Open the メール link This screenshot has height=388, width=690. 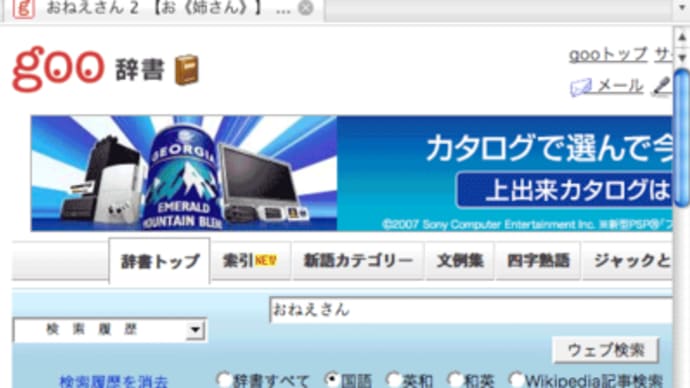coord(620,86)
